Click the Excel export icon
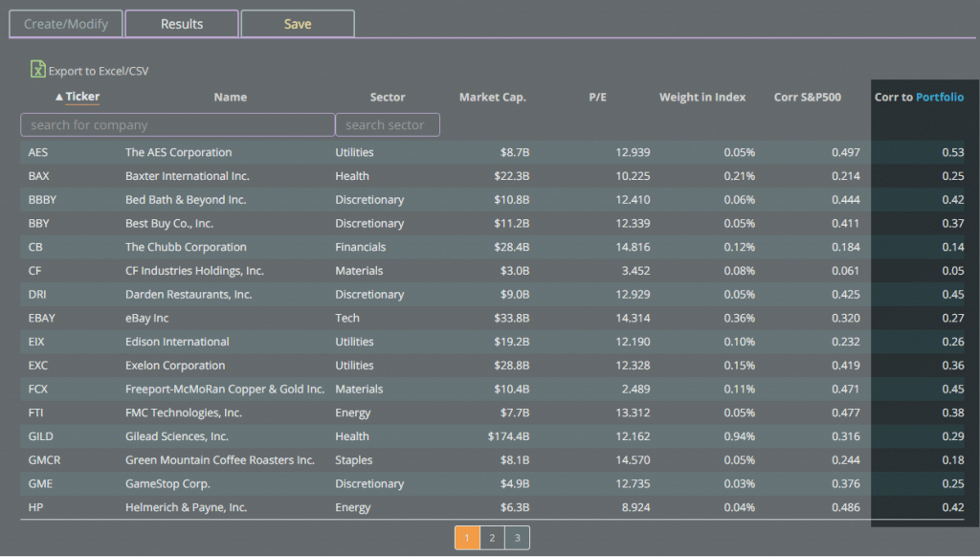The height and width of the screenshot is (557, 980). (x=37, y=69)
